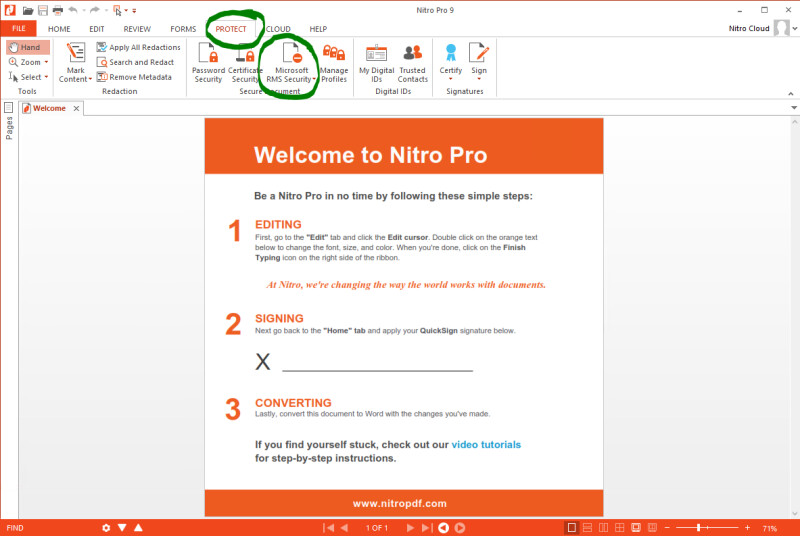Click the find previous up triangle
This screenshot has height=536, width=800.
click(x=138, y=527)
